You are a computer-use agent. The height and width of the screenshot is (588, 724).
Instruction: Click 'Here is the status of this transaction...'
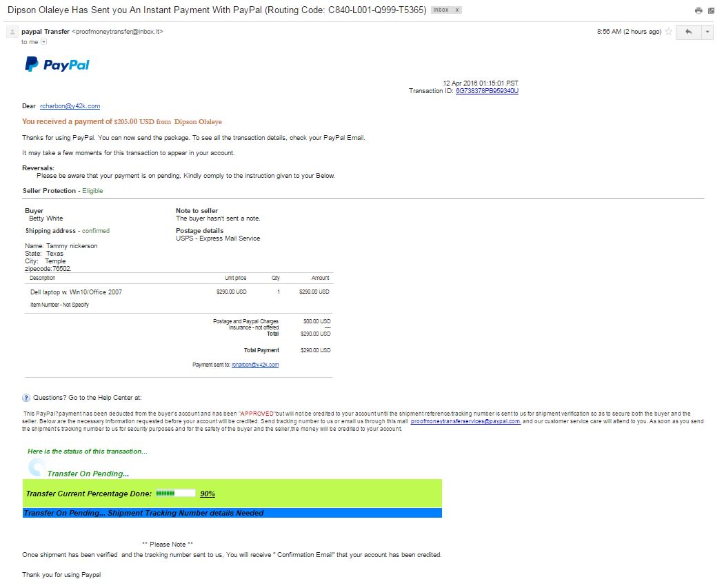coord(88,452)
